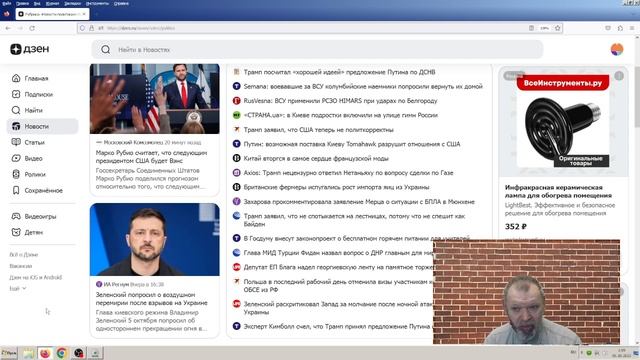The width and height of the screenshot is (640, 360).
Task: Click the tracking protection shield icon
Action: pyautogui.click(x=82, y=28)
